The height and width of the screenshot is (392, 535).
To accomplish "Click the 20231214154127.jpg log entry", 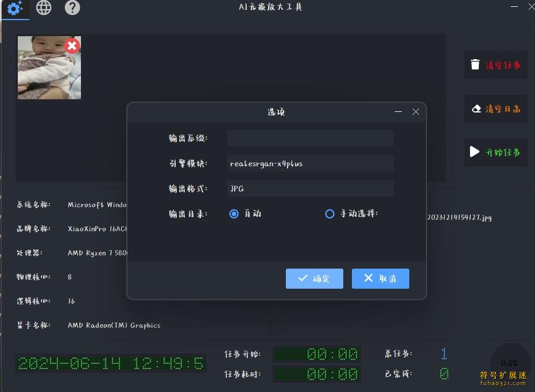I will 460,218.
